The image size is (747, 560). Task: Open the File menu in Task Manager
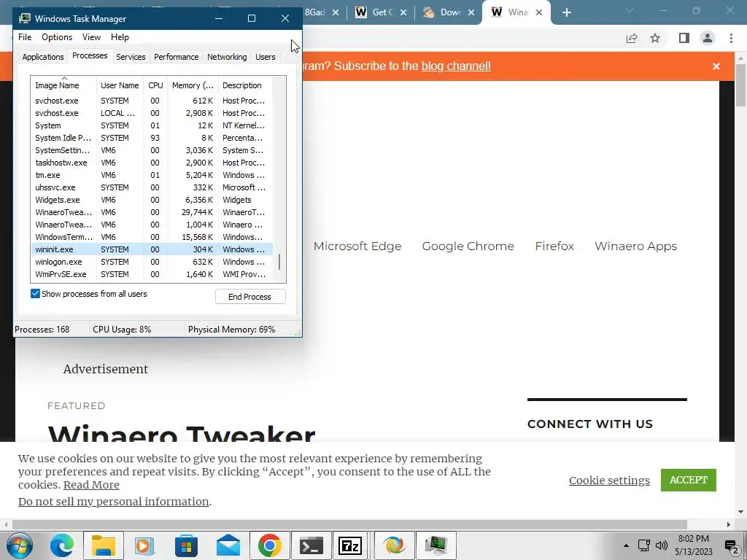tap(25, 37)
